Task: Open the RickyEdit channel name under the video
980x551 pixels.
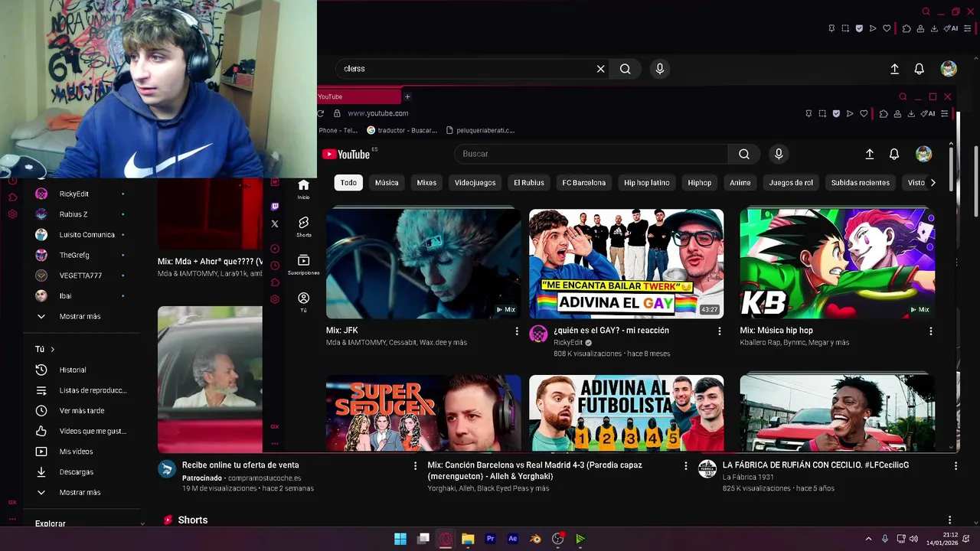Action: [x=568, y=343]
